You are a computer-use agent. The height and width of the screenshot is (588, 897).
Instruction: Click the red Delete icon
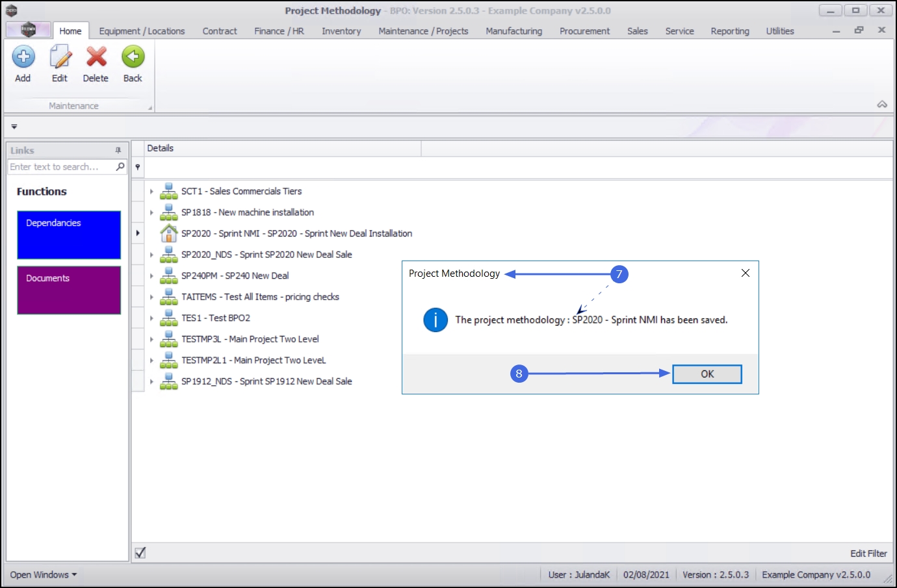point(96,57)
